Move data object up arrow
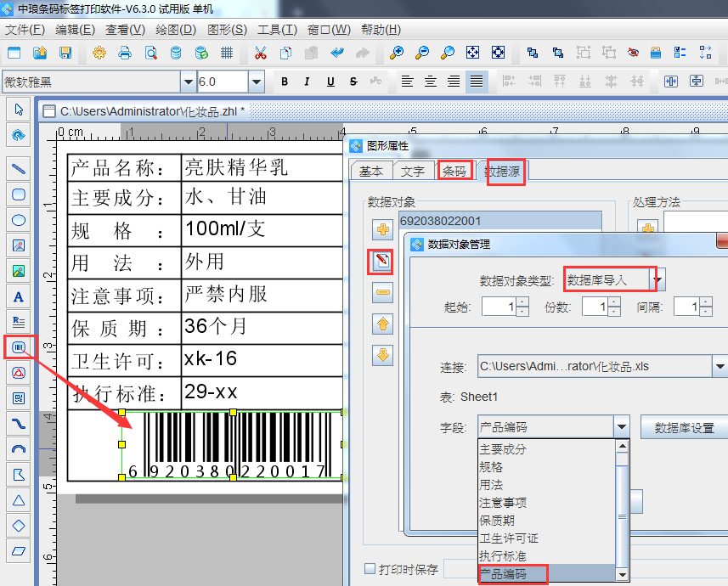 pos(382,324)
